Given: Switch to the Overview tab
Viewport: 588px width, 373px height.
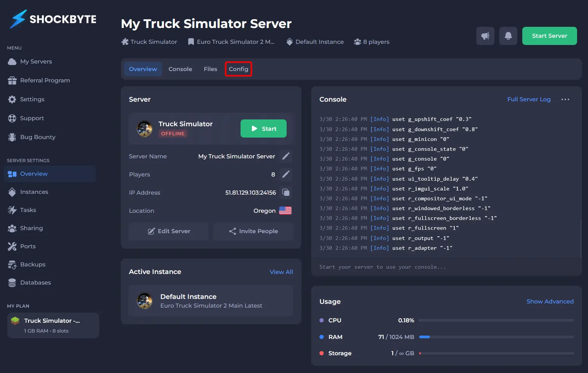Looking at the screenshot, I should tap(143, 69).
